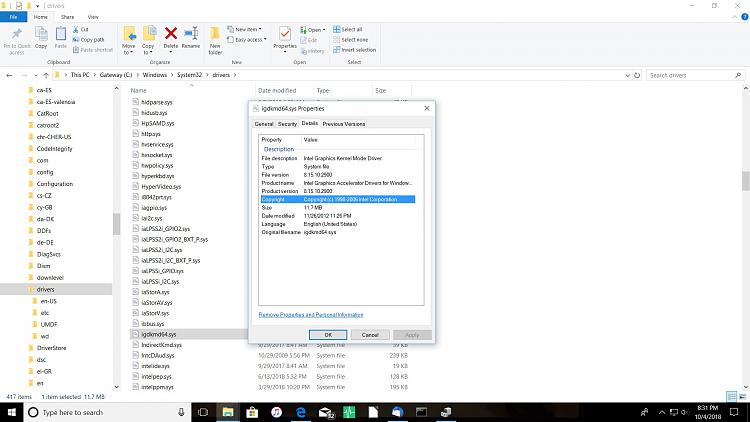The height and width of the screenshot is (422, 750).
Task: Select the HyperVideo.sys file
Action: (161, 187)
